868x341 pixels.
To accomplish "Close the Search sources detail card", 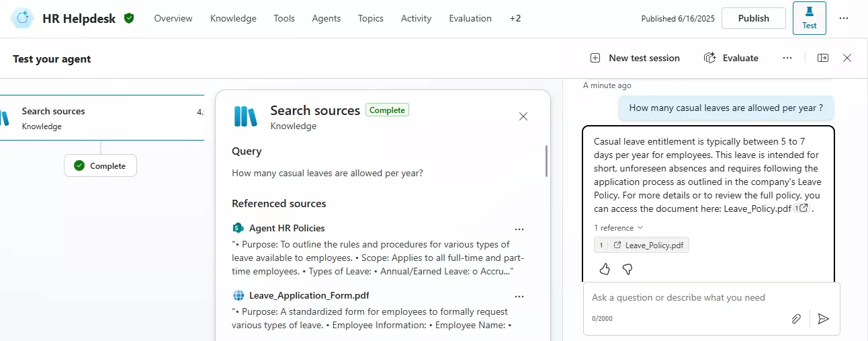I will coord(523,116).
